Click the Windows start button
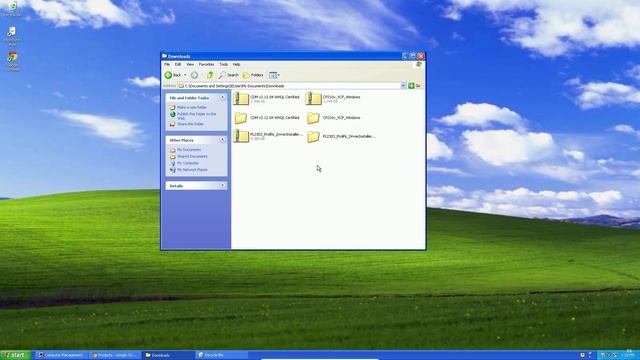640x360 pixels. pyautogui.click(x=16, y=355)
